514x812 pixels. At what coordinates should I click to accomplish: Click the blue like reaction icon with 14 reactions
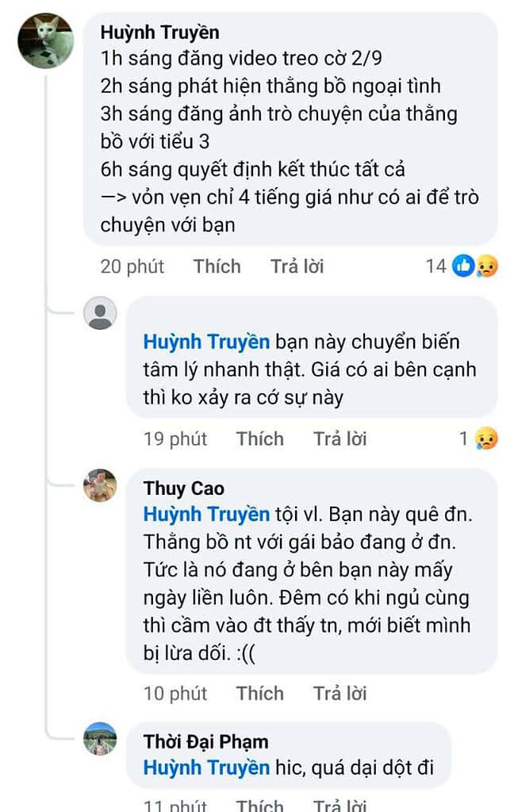coord(463,266)
